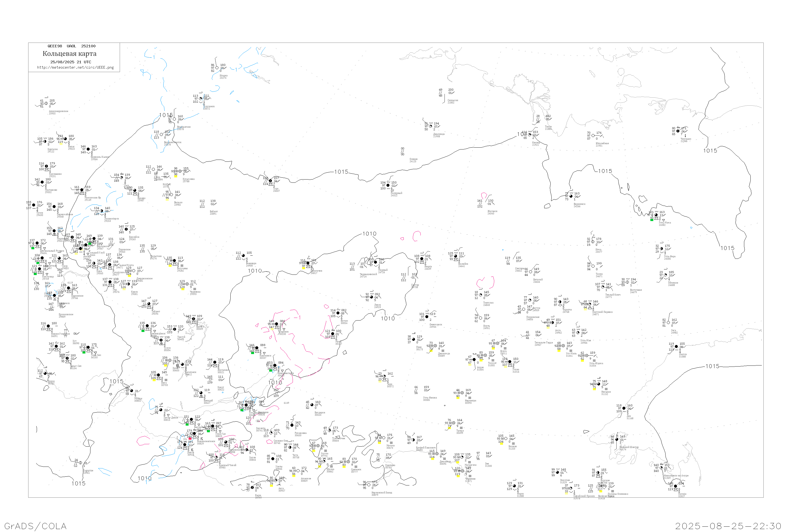Image resolution: width=798 pixels, height=532 pixels.
Task: Click the Полярный station filled circle
Action: tap(388, 185)
